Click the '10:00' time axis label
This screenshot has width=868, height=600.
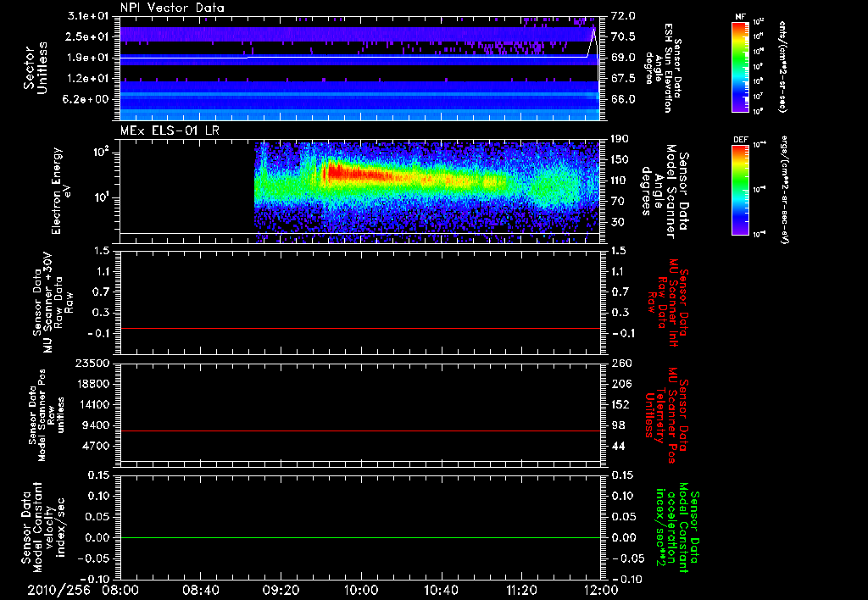tap(361, 590)
